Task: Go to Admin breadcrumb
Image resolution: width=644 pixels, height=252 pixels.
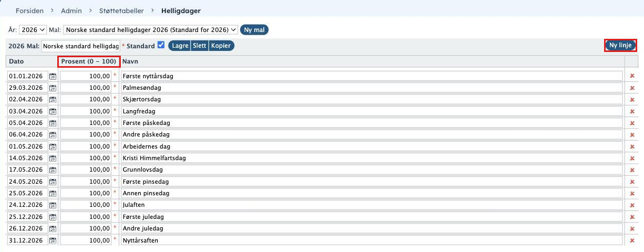Action: click(71, 10)
